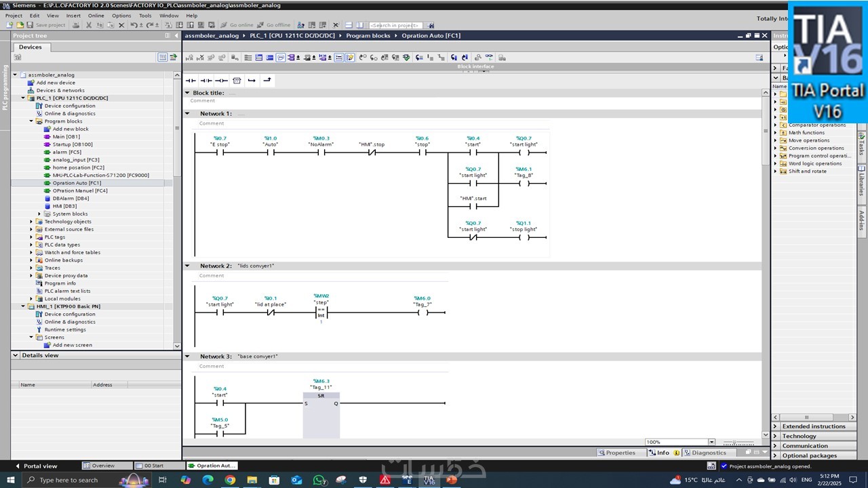Open the zoom percentage dropdown
The height and width of the screenshot is (488, 868).
tap(711, 442)
